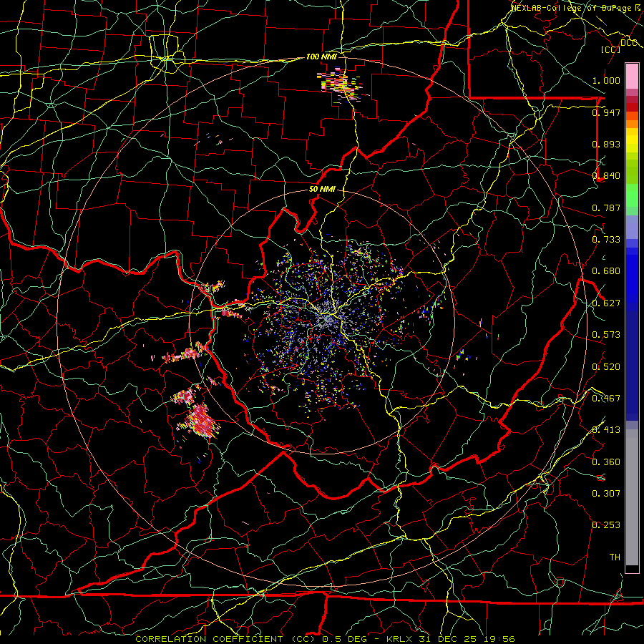644x644 pixels.
Task: Click the 0.627 legend value
Action: pos(606,303)
